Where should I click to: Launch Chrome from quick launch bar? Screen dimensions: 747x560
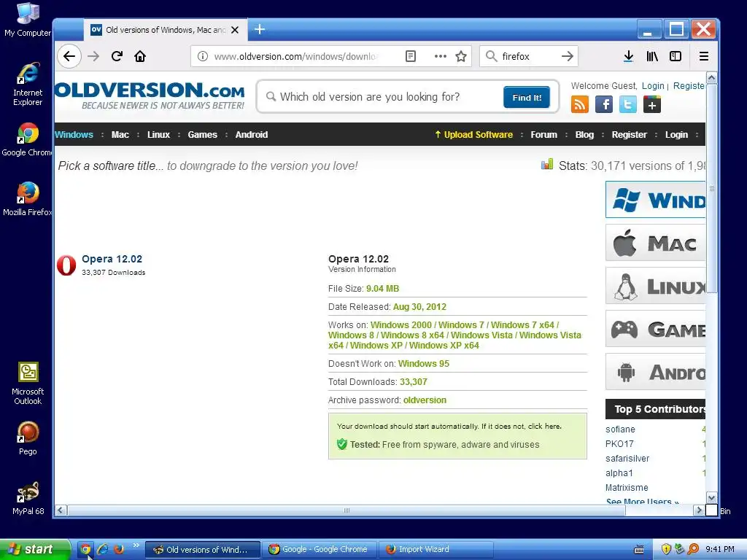(86, 550)
